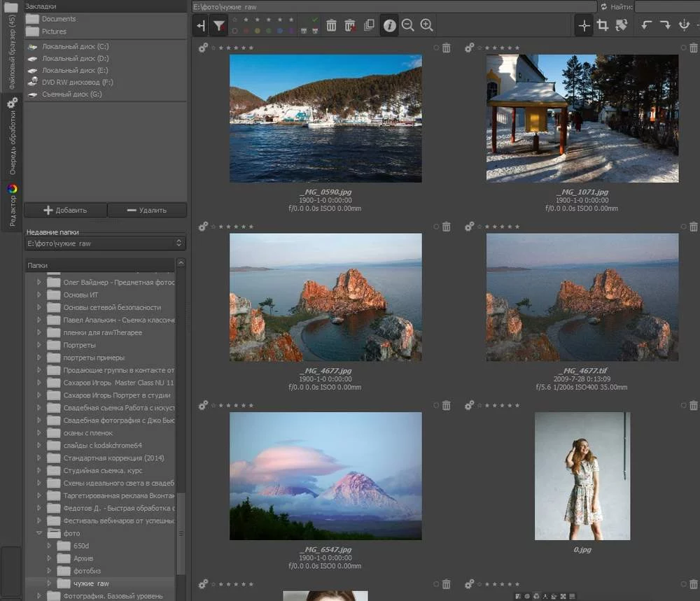
Task: Click the rotate right arrow icon
Action: pyautogui.click(x=665, y=26)
